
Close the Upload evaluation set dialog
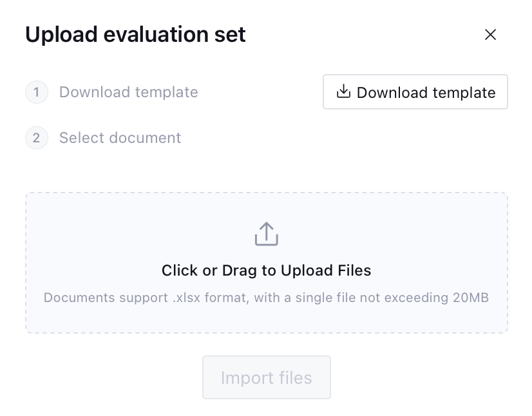click(x=490, y=35)
